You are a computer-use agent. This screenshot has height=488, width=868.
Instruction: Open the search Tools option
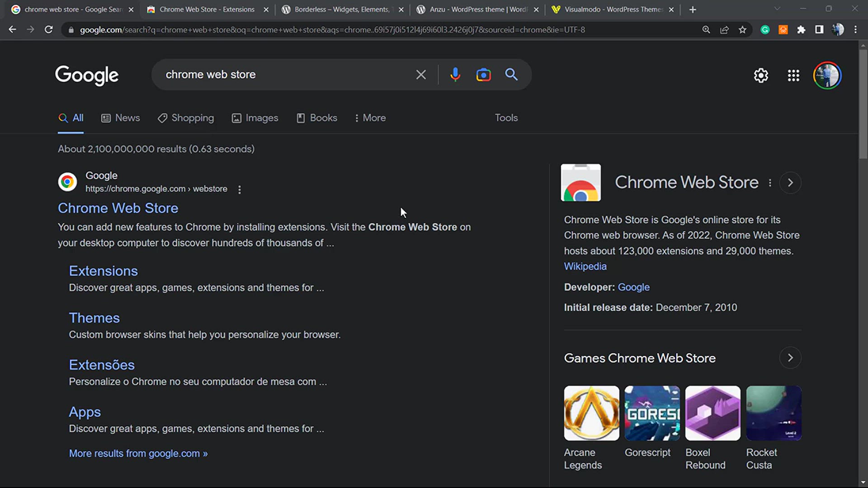click(x=506, y=118)
